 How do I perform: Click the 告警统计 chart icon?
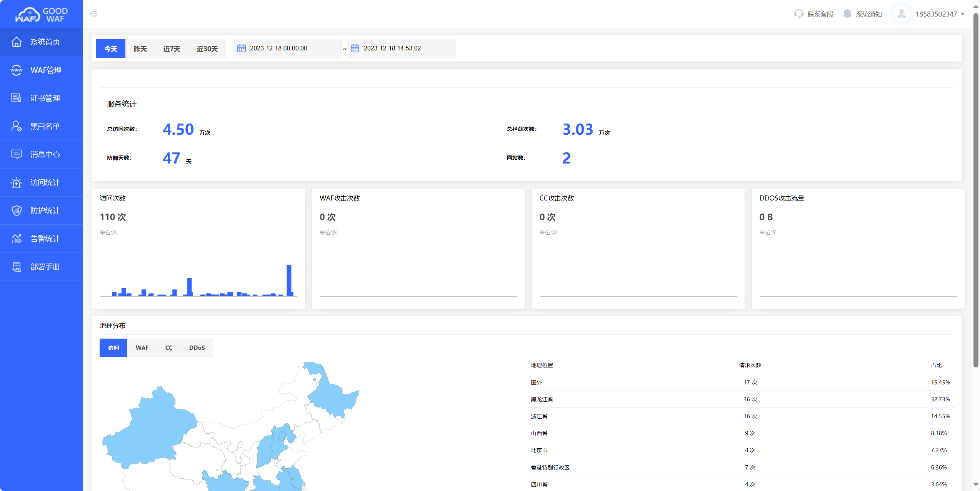click(x=17, y=239)
